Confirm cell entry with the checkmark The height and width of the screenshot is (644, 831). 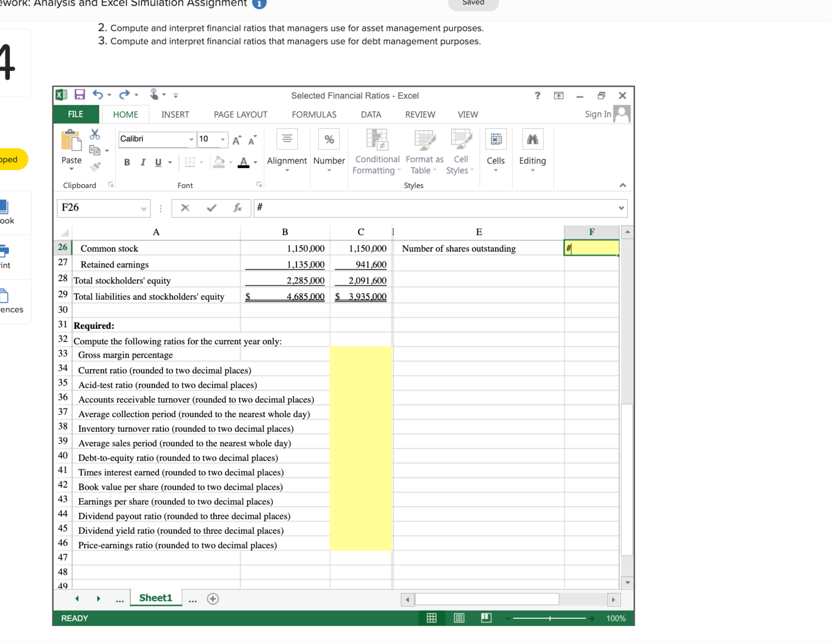pos(211,208)
